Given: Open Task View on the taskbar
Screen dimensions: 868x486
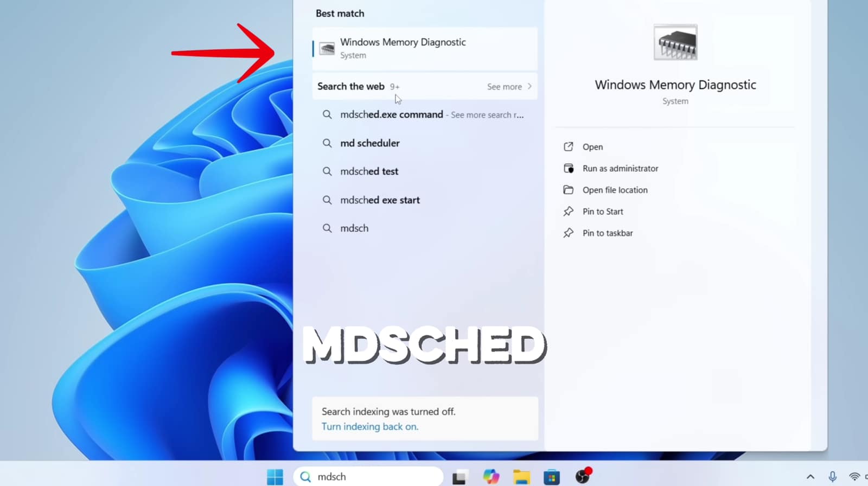Looking at the screenshot, I should [x=459, y=477].
